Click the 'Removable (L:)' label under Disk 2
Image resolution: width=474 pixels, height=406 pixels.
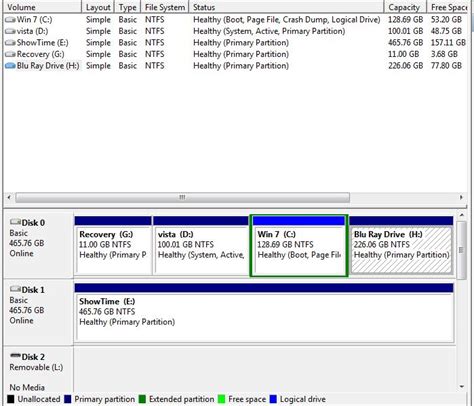(x=36, y=367)
